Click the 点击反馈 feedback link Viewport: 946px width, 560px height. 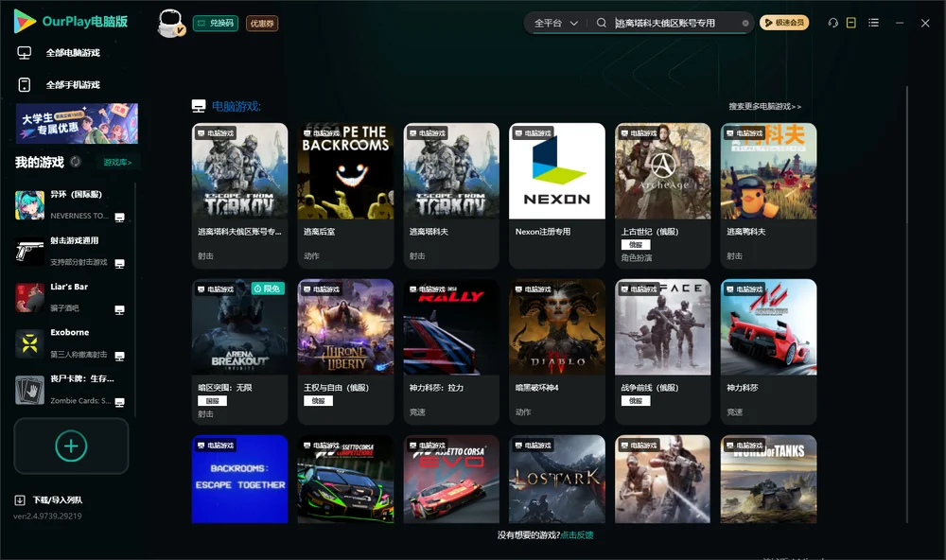(x=577, y=534)
